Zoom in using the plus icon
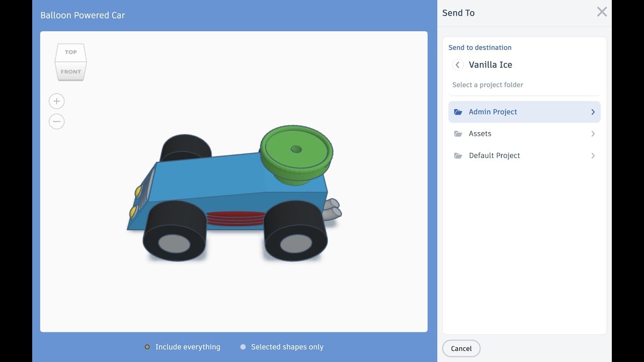Image resolution: width=644 pixels, height=362 pixels. point(56,101)
